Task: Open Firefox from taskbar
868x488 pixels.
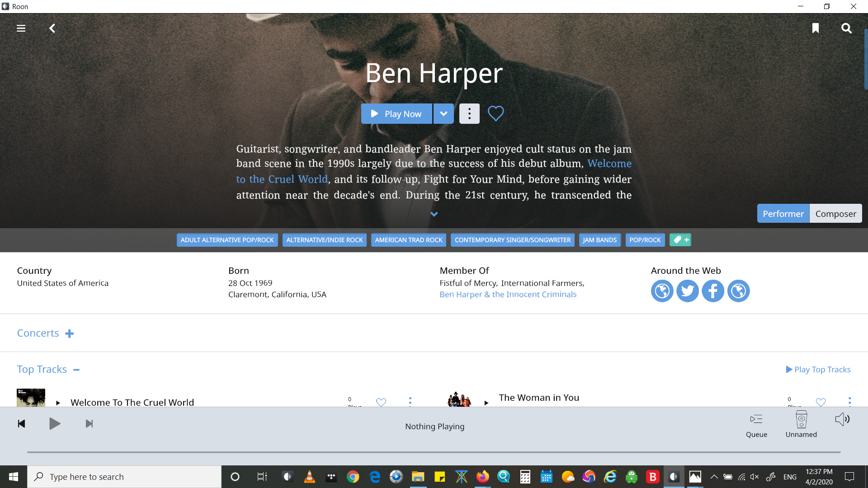Action: tap(482, 477)
